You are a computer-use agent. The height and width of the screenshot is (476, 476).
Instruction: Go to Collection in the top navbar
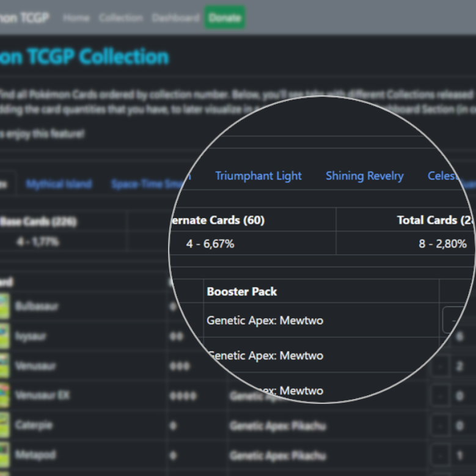pos(120,18)
